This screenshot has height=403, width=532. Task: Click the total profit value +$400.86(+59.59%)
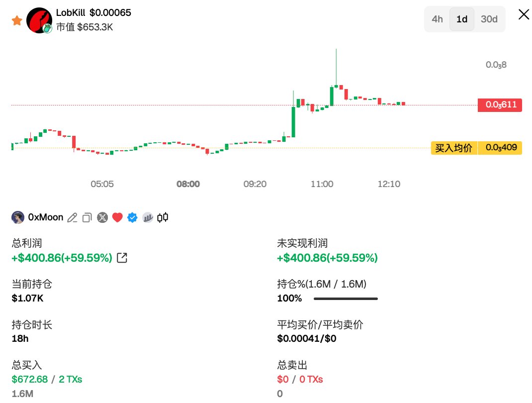point(62,258)
